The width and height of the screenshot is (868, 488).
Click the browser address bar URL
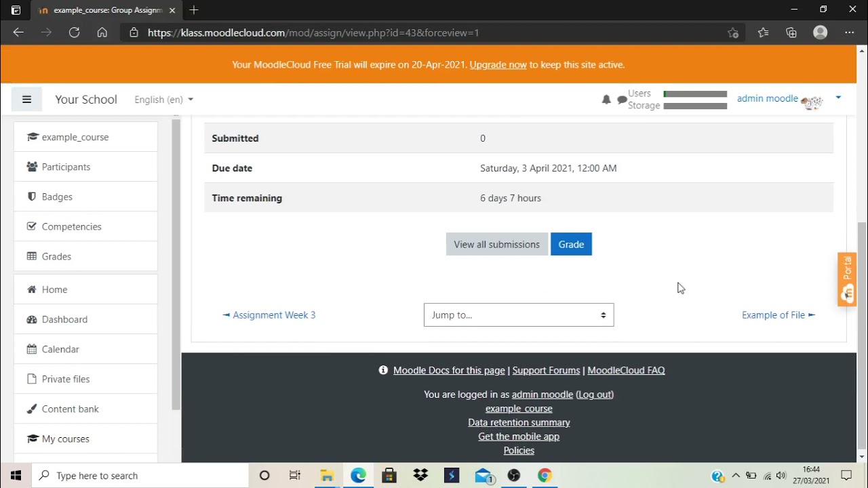pyautogui.click(x=313, y=33)
